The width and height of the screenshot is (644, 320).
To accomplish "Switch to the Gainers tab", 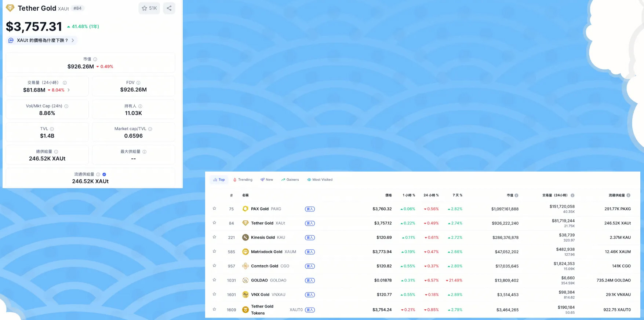I will [290, 180].
